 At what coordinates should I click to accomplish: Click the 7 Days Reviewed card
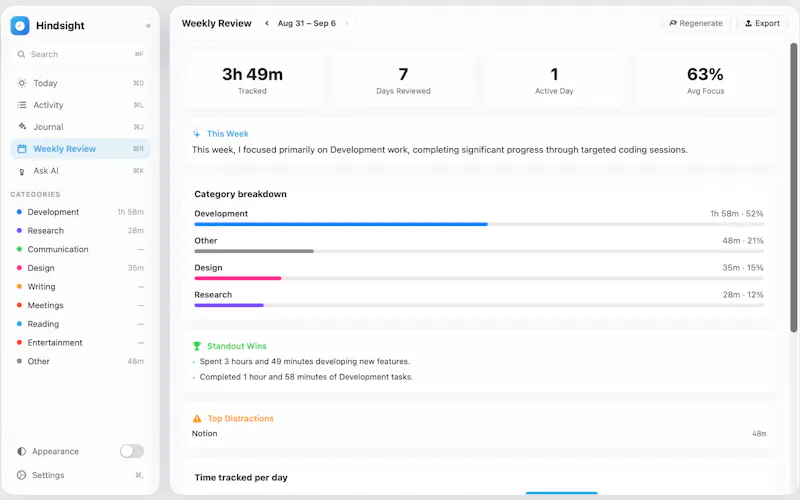click(x=403, y=80)
